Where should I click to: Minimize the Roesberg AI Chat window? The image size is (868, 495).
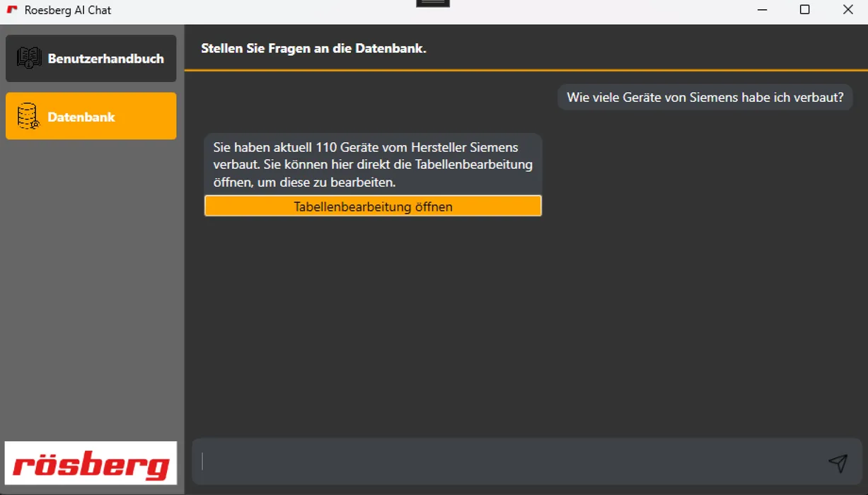(763, 10)
